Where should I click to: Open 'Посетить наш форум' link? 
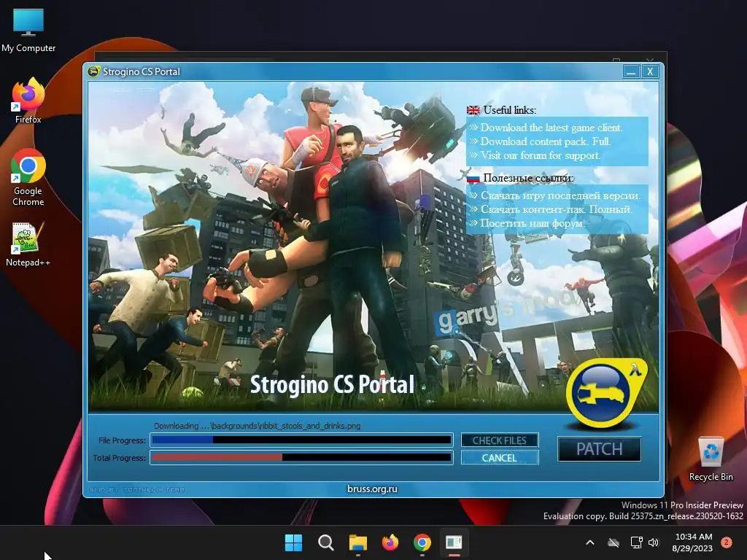pyautogui.click(x=532, y=223)
